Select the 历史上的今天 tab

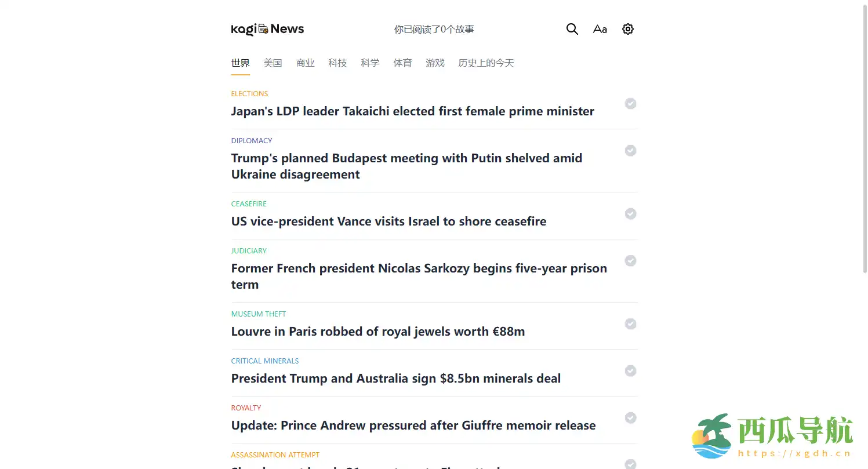click(486, 63)
